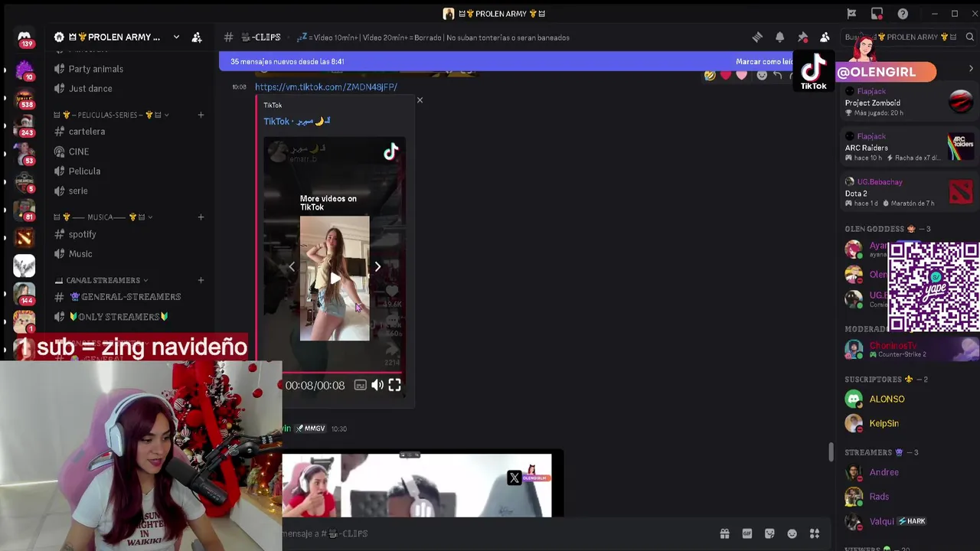Open gift icon in message bar
Image resolution: width=980 pixels, height=551 pixels.
[724, 533]
